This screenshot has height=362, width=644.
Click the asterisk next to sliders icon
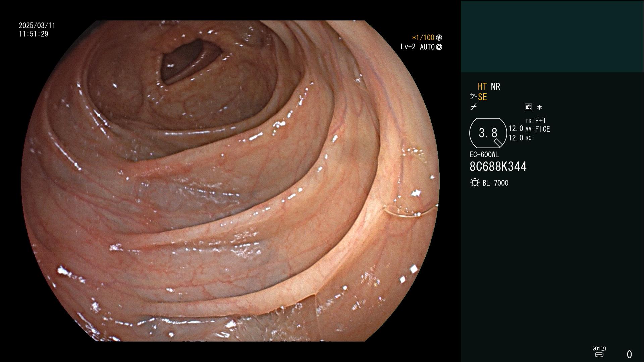click(x=539, y=107)
